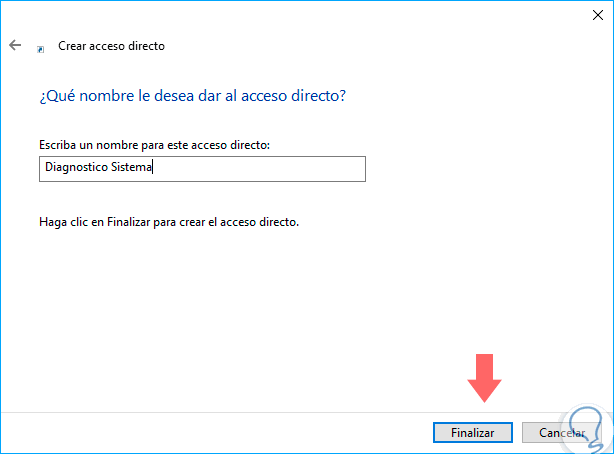This screenshot has height=454, width=614.
Task: Click the Crear acceso directo window title
Action: 111,46
